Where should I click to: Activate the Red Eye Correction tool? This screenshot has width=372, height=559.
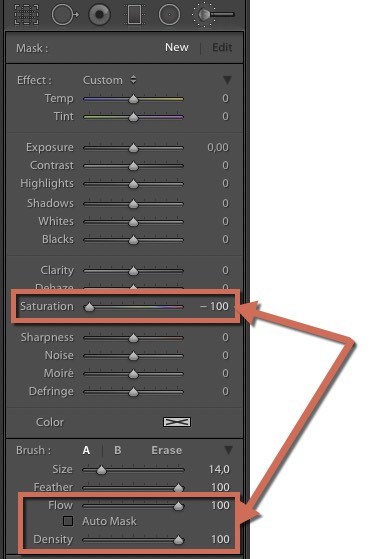(x=99, y=14)
